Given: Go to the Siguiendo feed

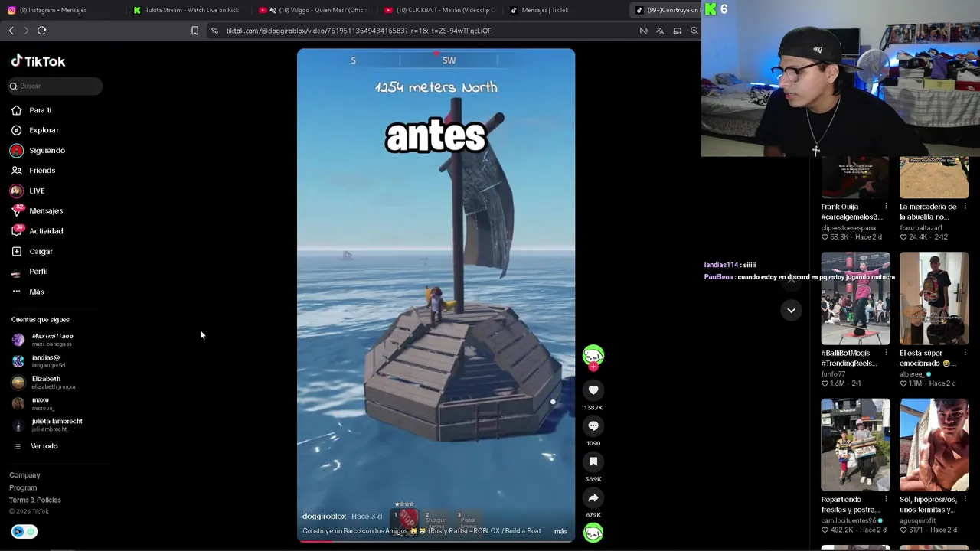Looking at the screenshot, I should 38,150.
